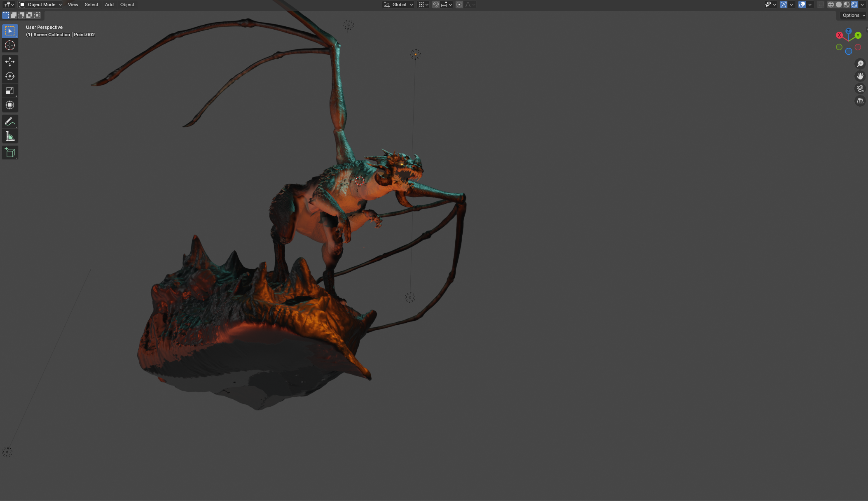Toggle Show Gizmo button
This screenshot has height=501, width=868.
pyautogui.click(x=784, y=5)
